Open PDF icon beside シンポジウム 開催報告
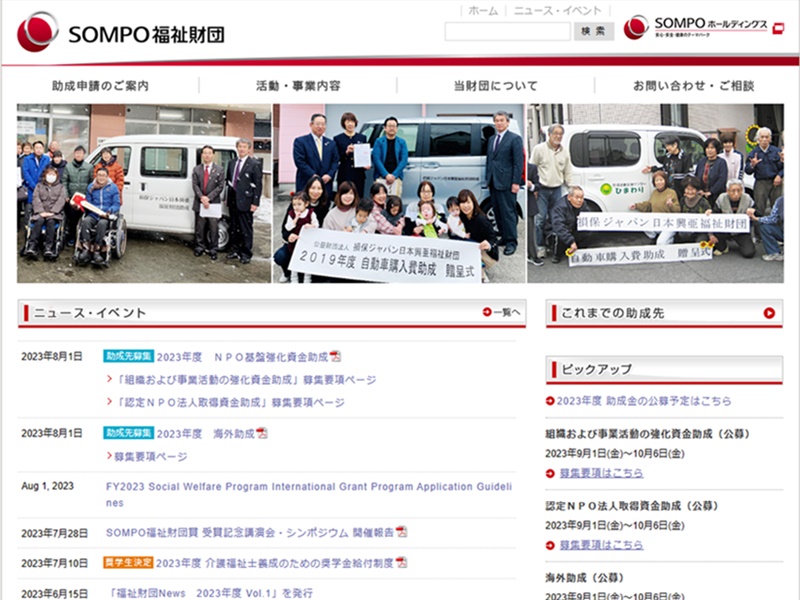The height and width of the screenshot is (600, 800). 402,532
